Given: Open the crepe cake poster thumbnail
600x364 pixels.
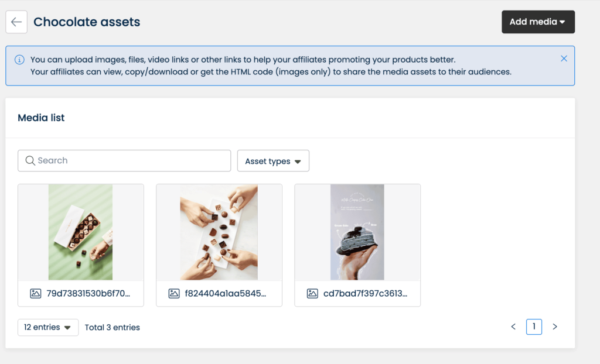Looking at the screenshot, I should click(357, 232).
